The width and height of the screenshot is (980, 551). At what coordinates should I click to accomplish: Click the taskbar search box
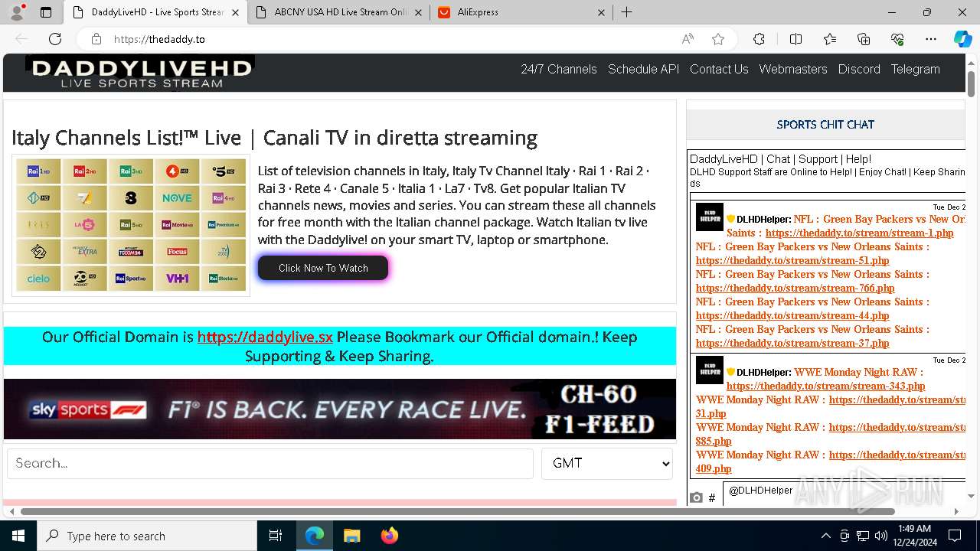tap(147, 536)
